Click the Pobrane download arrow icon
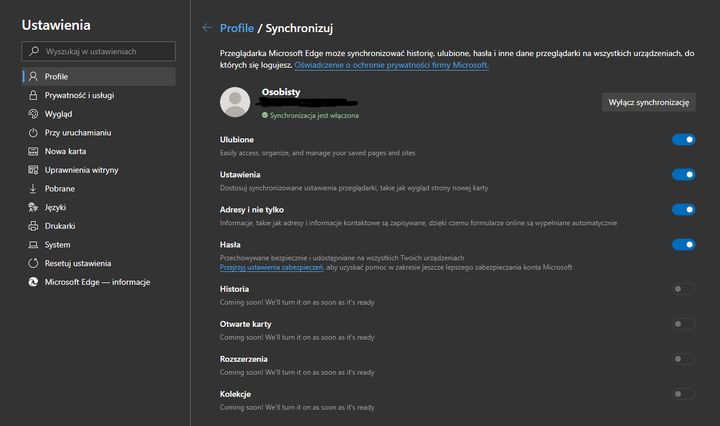The height and width of the screenshot is (426, 720). tap(33, 188)
